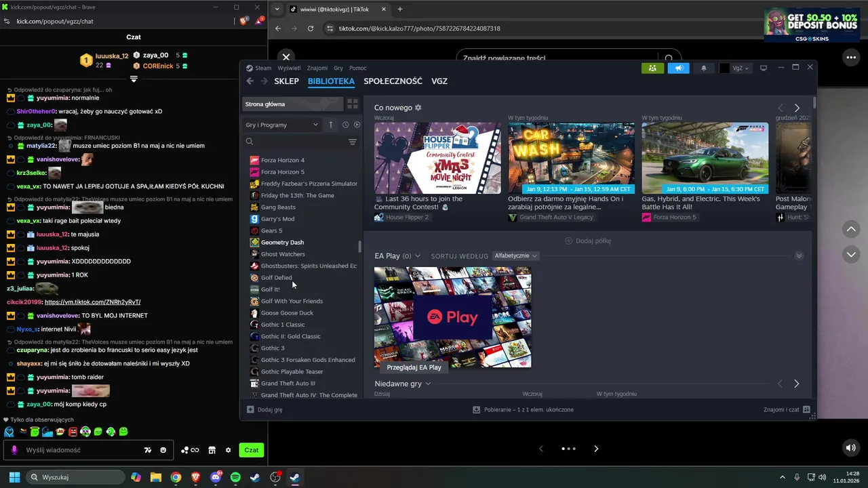
Task: Open chat translation icon in message box
Action: coord(148,450)
